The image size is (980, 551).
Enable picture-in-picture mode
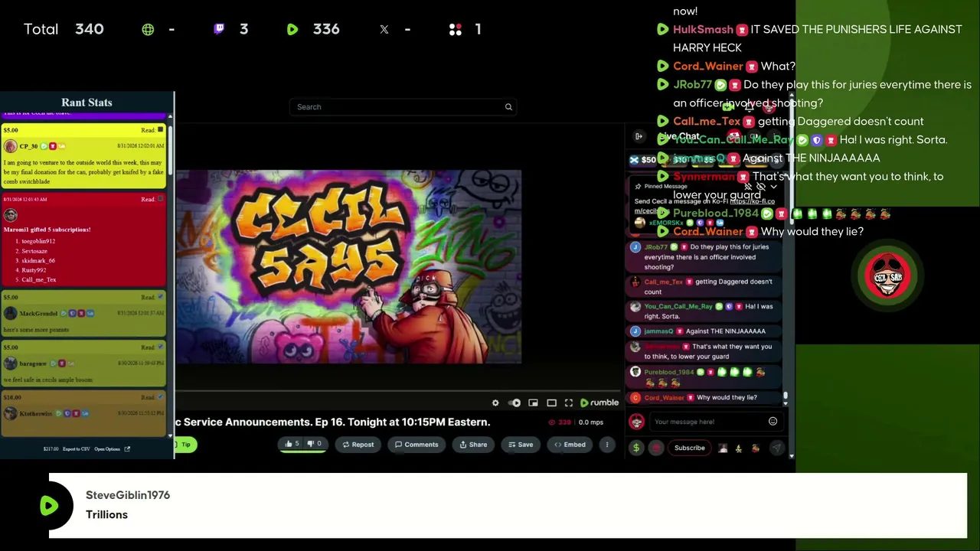point(533,403)
